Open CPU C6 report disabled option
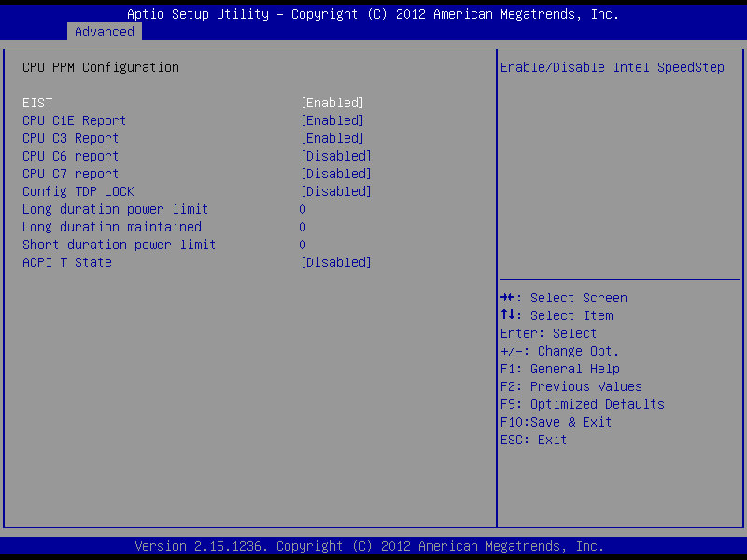Image resolution: width=747 pixels, height=560 pixels. (335, 156)
